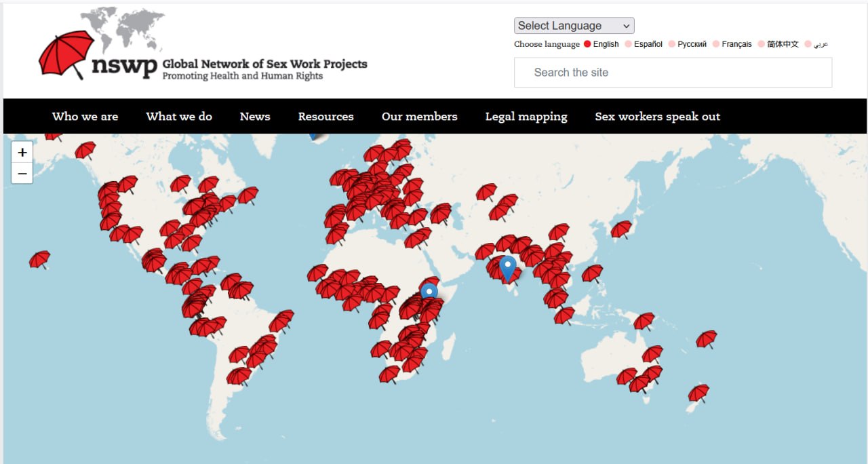Click the red umbrella marker on Fiji
868x464 pixels.
coord(707,339)
